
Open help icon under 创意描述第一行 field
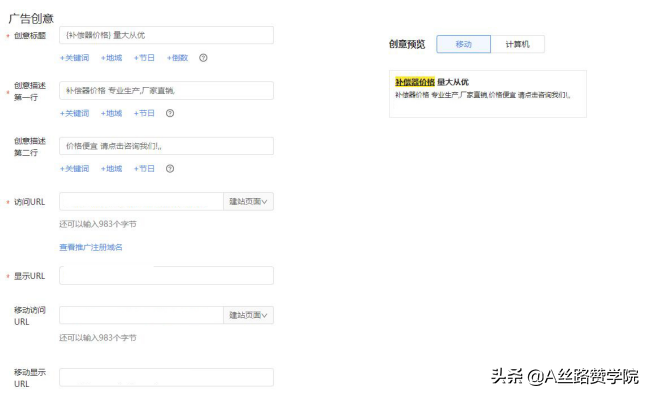[x=170, y=113]
